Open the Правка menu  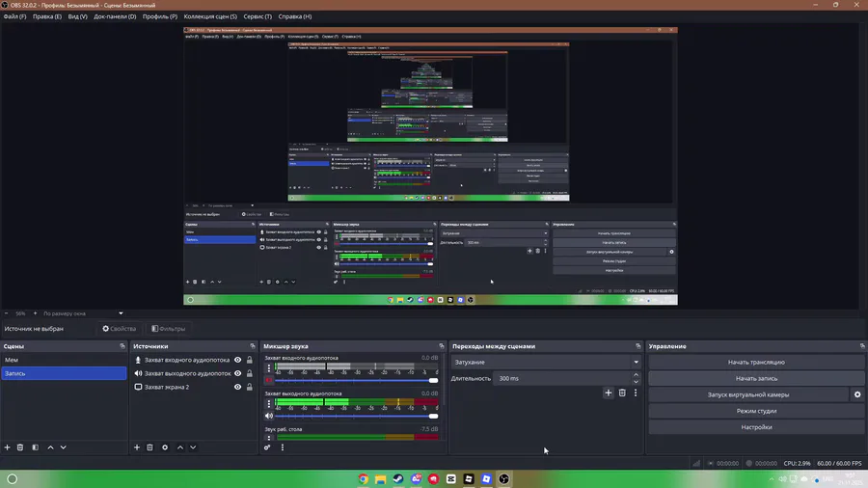tap(47, 16)
